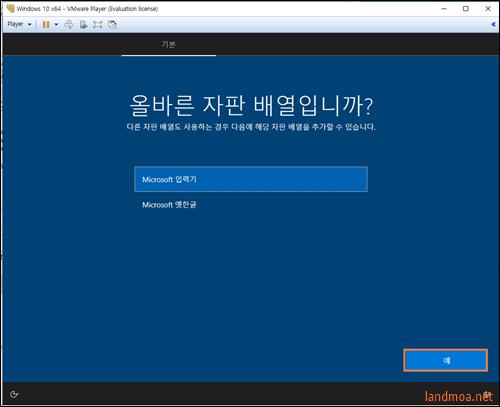Expand the Player menu dropdown arrow
The image size is (500, 407).
pyautogui.click(x=30, y=24)
